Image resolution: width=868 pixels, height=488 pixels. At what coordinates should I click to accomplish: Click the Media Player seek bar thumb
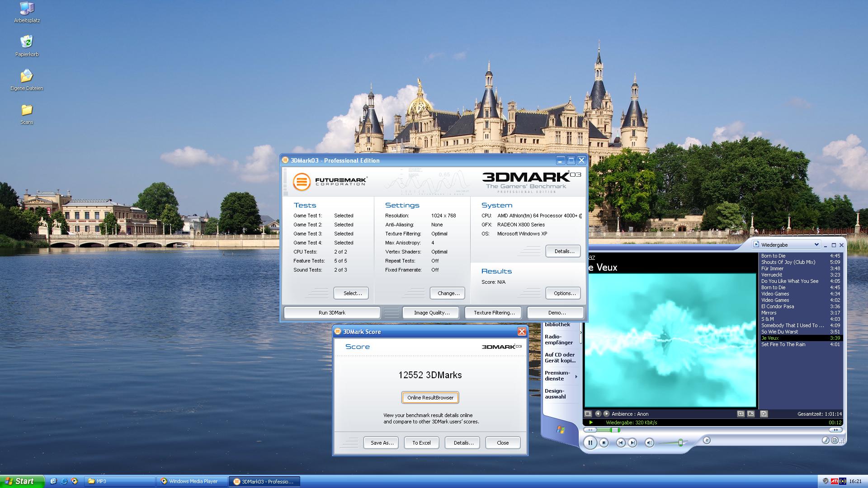click(x=615, y=430)
